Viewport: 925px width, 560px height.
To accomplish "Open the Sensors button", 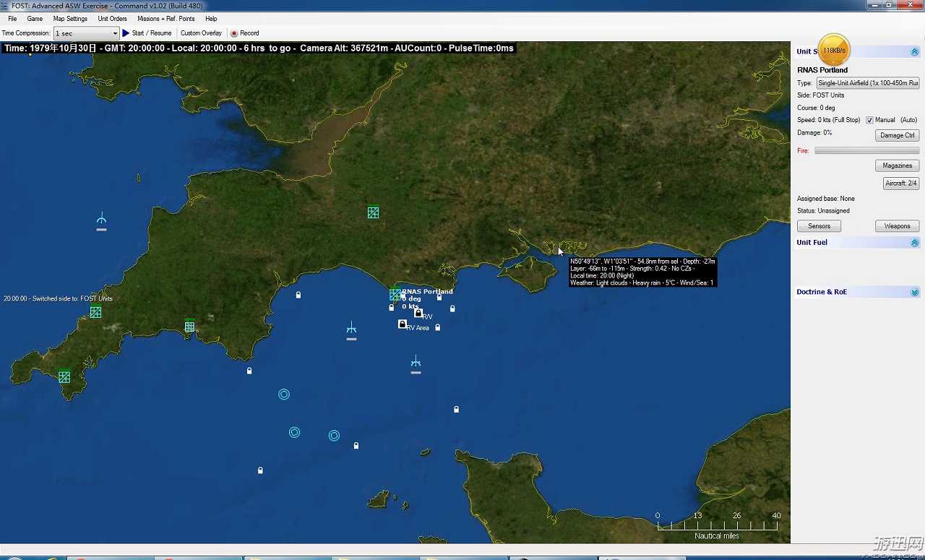I will (x=819, y=226).
